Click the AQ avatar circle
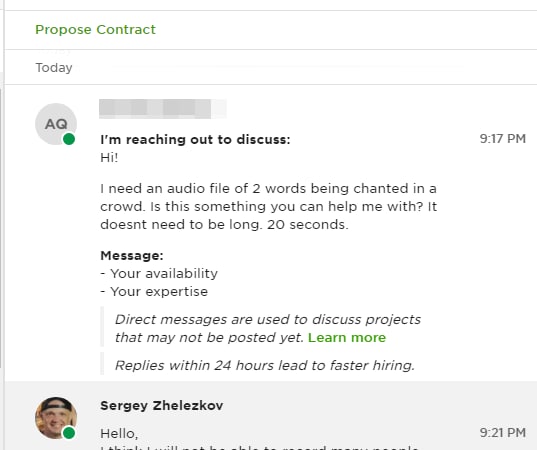The height and width of the screenshot is (450, 537). tap(56, 124)
